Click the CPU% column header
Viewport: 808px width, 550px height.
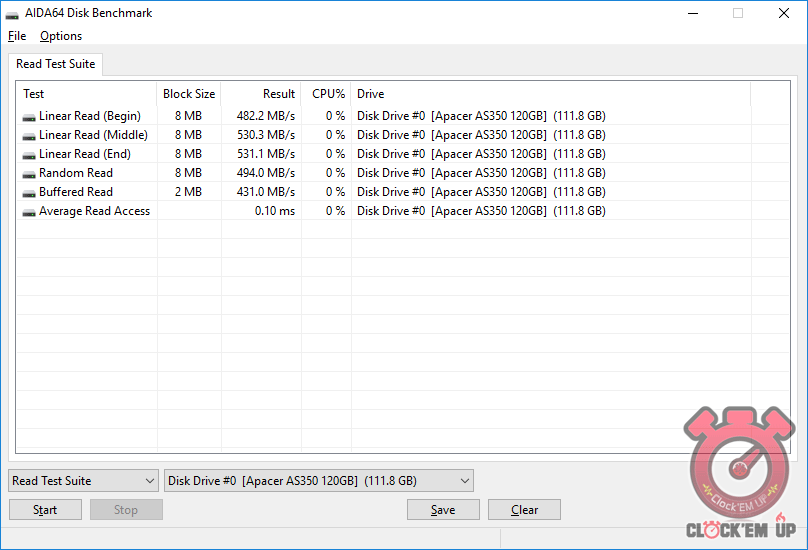point(327,94)
